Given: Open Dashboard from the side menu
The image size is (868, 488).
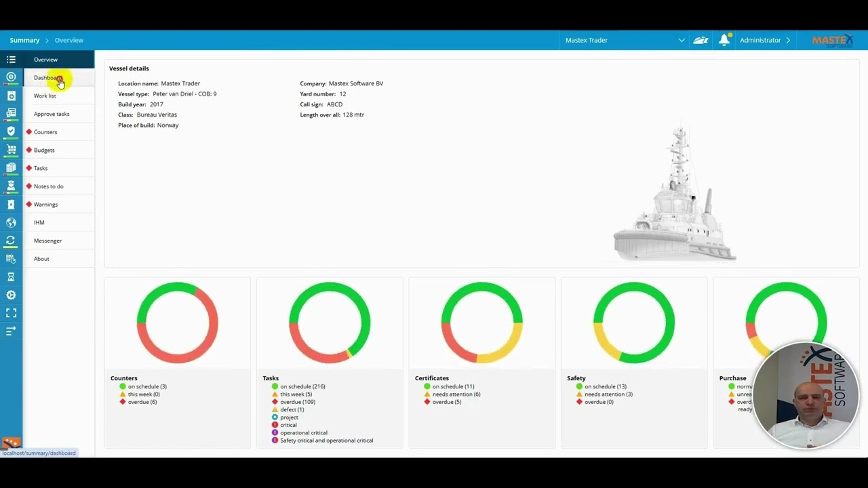Looking at the screenshot, I should coord(59,78).
